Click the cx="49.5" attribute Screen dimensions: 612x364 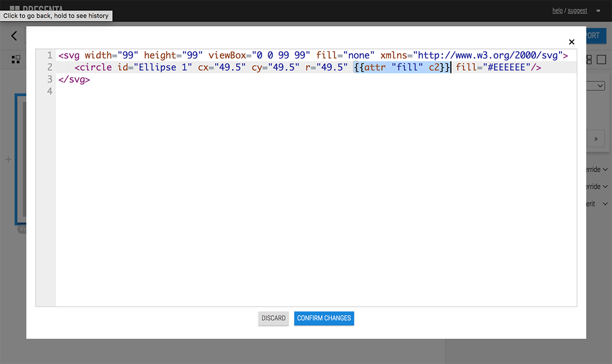tap(222, 67)
